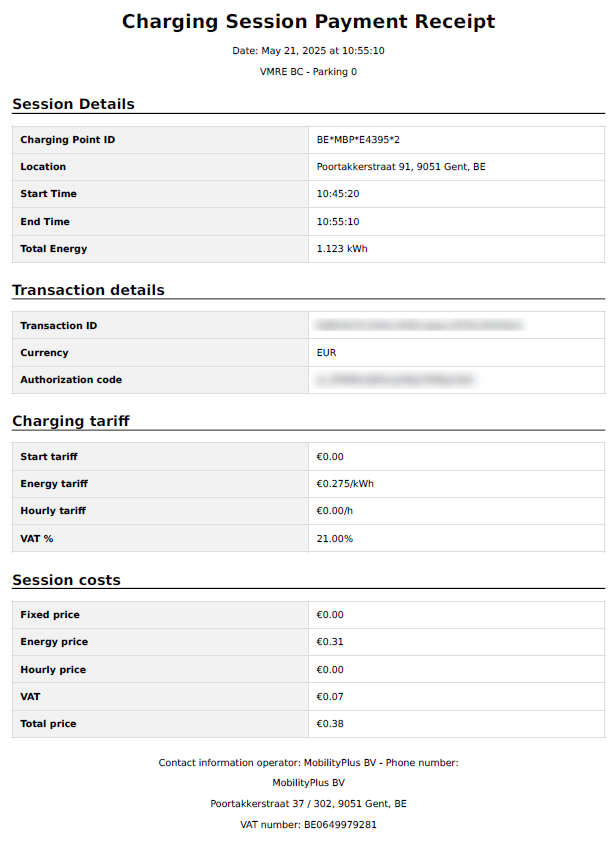Select the Energy price value €0.31
The image size is (616, 841).
[329, 642]
